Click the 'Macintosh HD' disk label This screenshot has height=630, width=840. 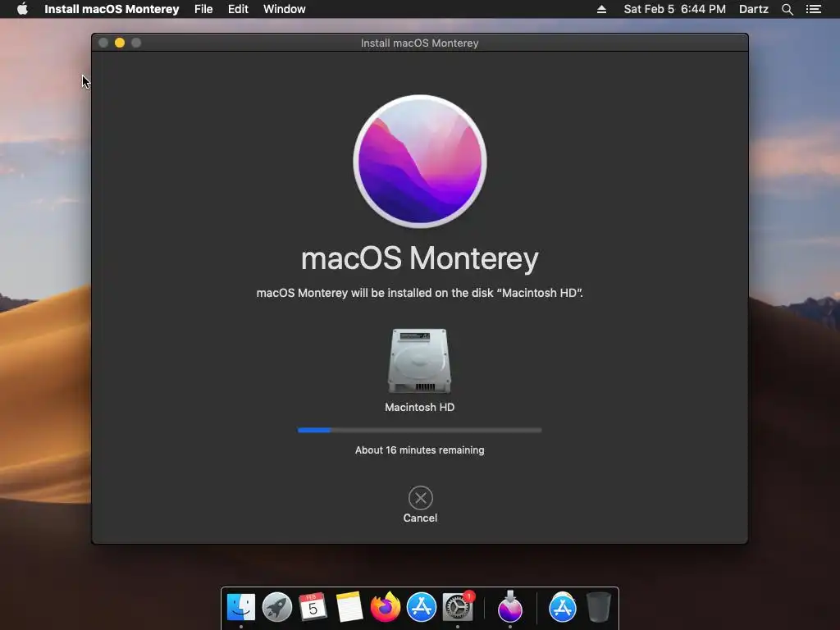[x=419, y=407]
